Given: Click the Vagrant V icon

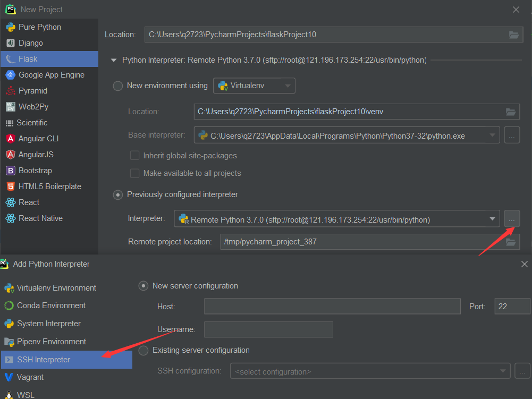Looking at the screenshot, I should (x=9, y=377).
